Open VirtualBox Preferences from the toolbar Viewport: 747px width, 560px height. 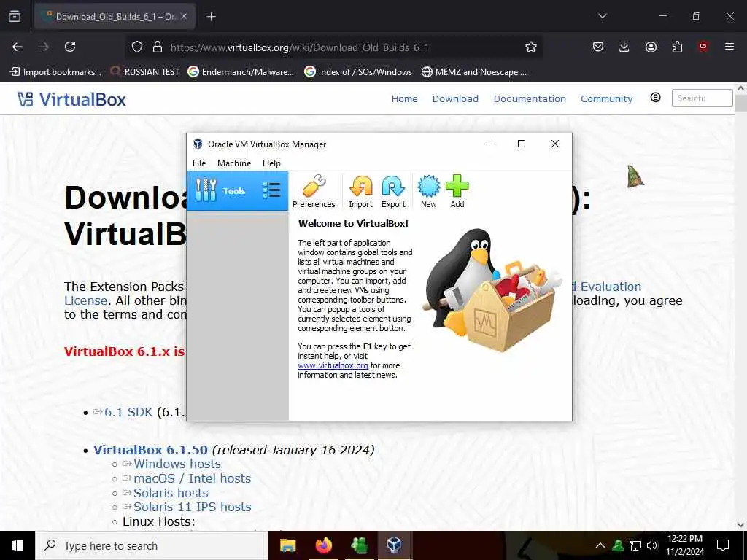(314, 192)
